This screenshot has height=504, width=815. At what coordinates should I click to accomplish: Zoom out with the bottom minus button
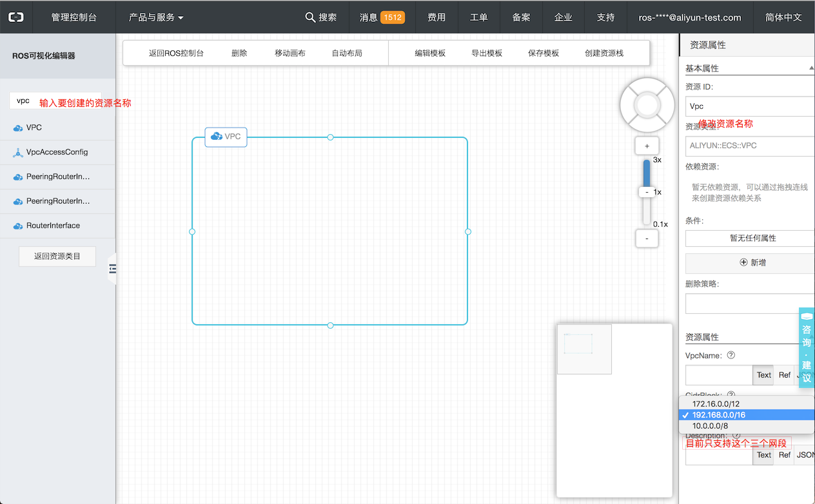(647, 238)
